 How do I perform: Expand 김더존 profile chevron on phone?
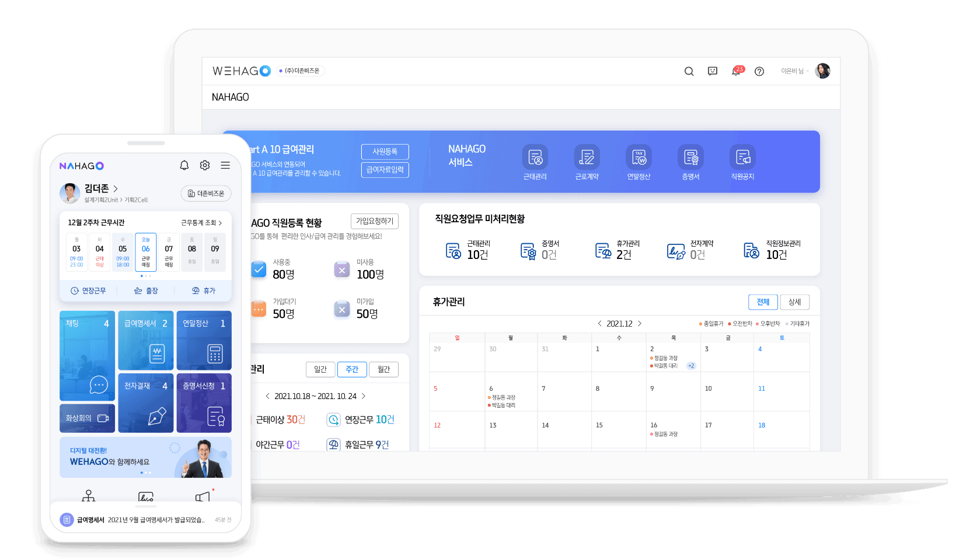point(116,188)
